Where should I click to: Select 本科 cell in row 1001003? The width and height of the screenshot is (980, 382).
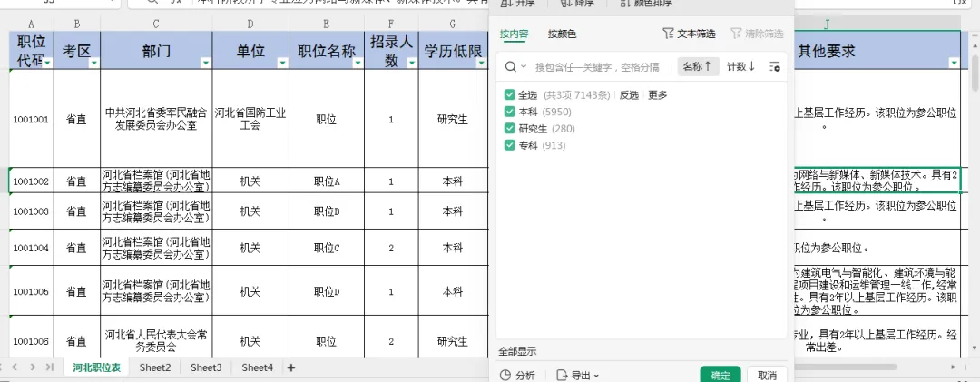[453, 212]
